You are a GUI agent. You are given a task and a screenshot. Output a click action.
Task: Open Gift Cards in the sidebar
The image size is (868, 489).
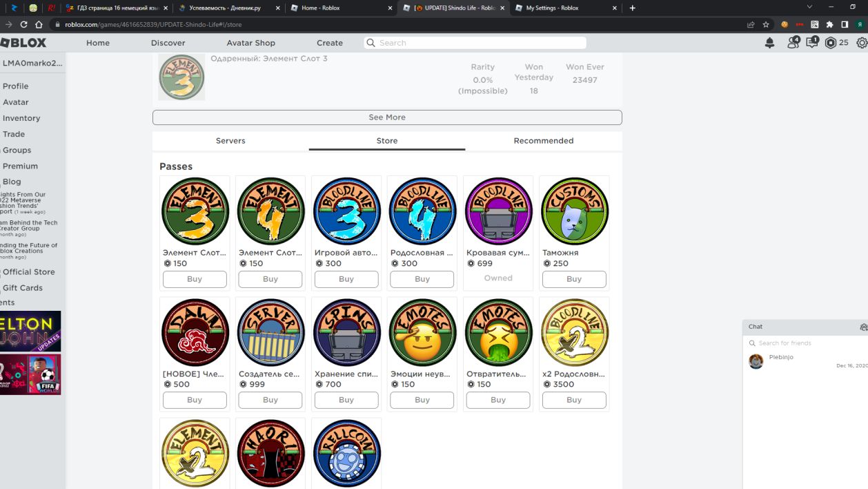coord(22,288)
